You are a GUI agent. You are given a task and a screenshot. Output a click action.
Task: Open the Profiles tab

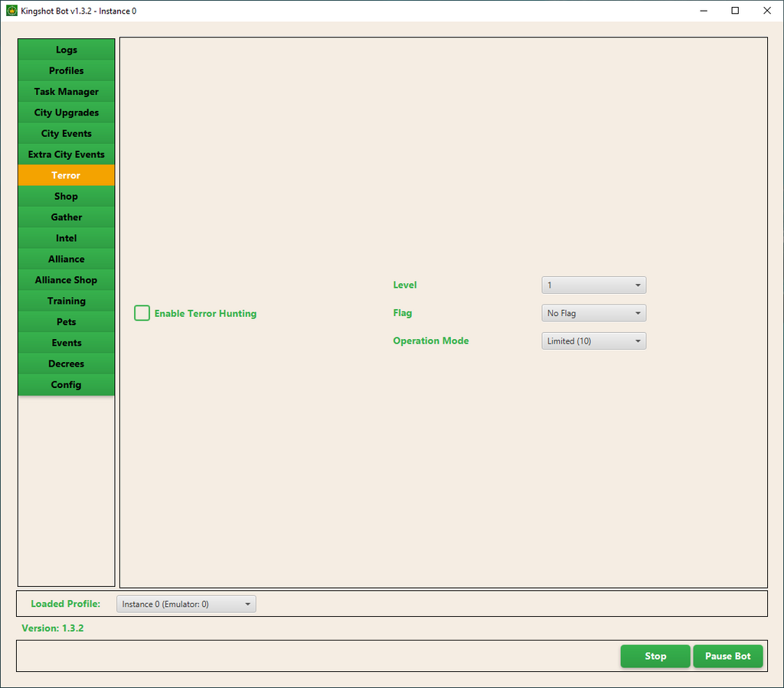tap(67, 70)
